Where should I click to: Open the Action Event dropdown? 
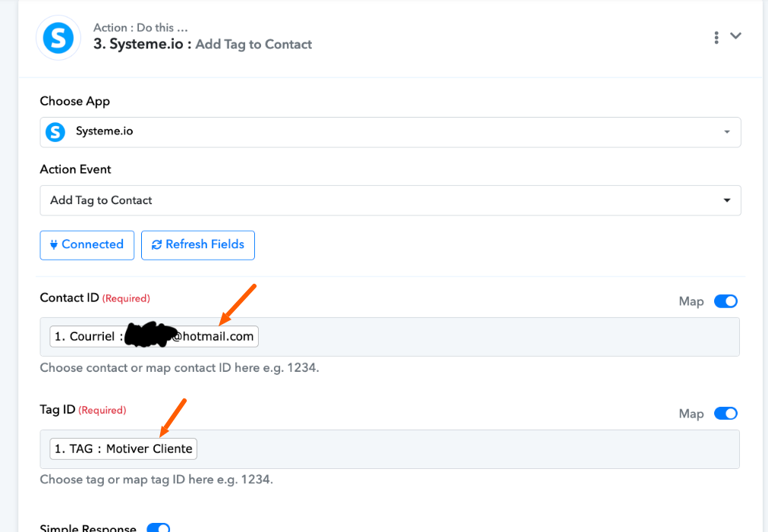pos(390,200)
